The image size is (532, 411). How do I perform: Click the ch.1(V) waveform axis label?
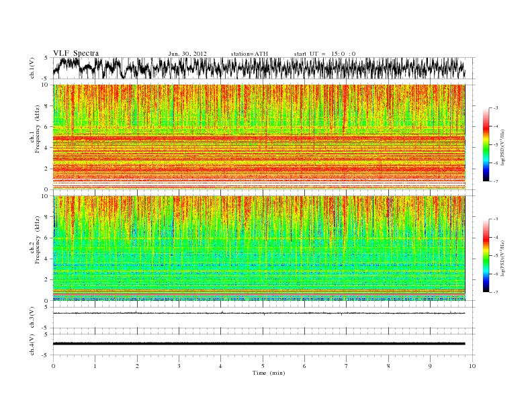click(32, 68)
